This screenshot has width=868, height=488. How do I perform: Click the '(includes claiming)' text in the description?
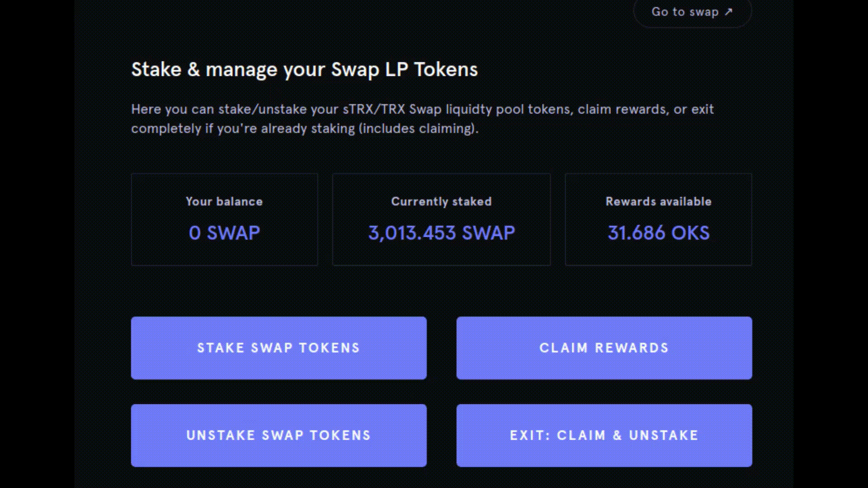(418, 129)
